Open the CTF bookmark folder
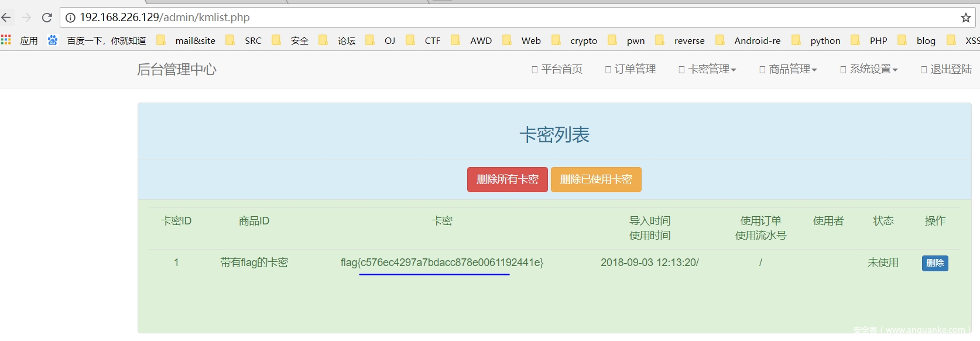This screenshot has height=341, width=980. pos(432,40)
